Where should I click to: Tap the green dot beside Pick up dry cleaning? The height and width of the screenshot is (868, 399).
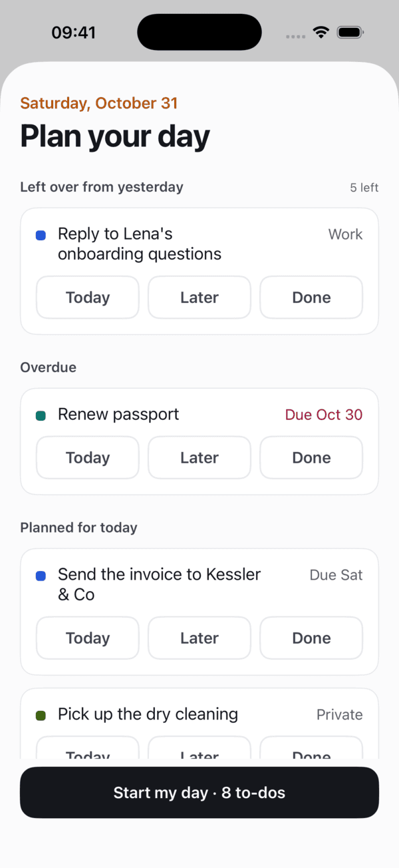point(41,716)
